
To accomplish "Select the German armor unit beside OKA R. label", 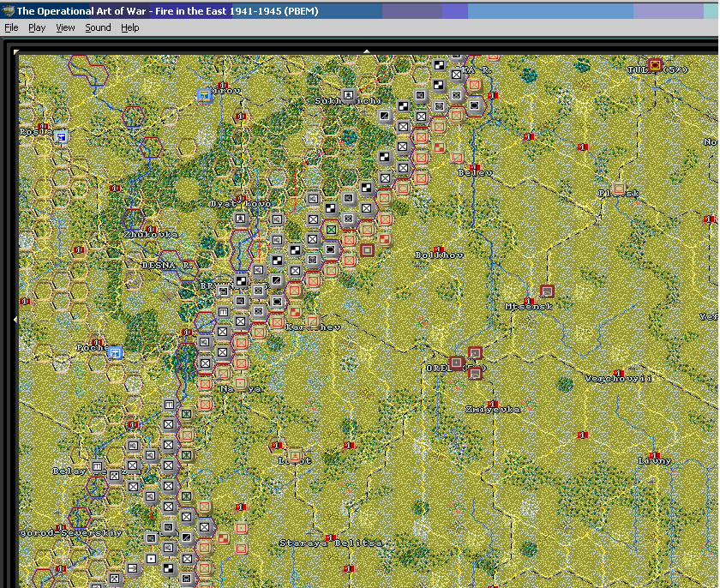I will pyautogui.click(x=475, y=105).
